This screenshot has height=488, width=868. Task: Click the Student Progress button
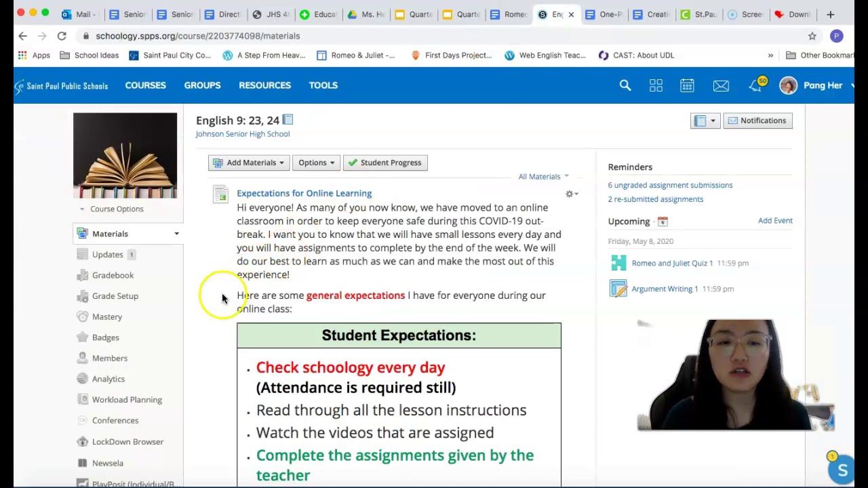coord(385,163)
